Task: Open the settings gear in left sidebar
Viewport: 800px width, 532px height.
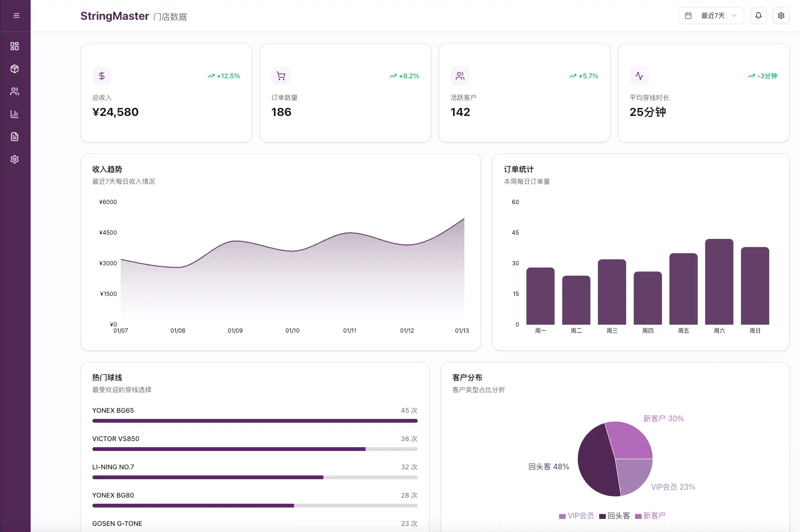Action: (15, 159)
